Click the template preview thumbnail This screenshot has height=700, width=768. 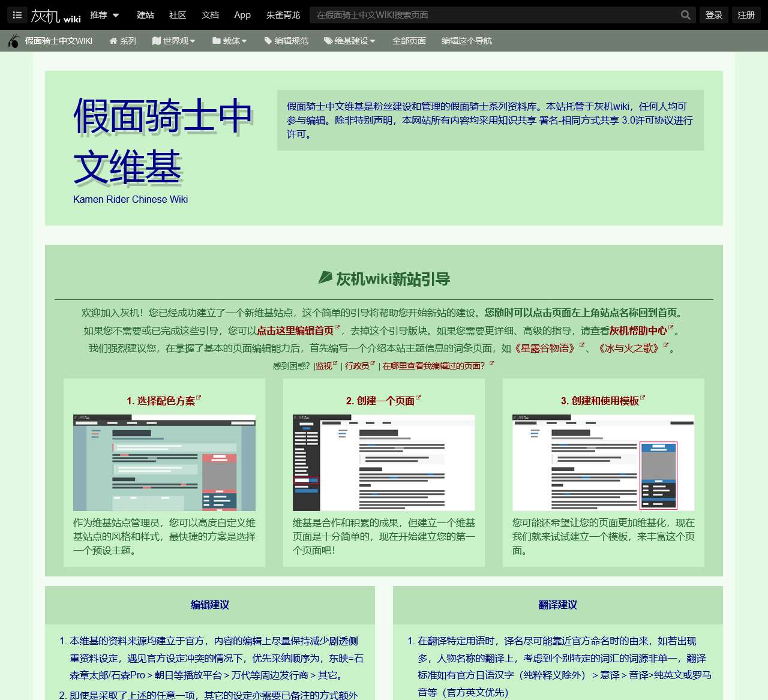tap(604, 462)
